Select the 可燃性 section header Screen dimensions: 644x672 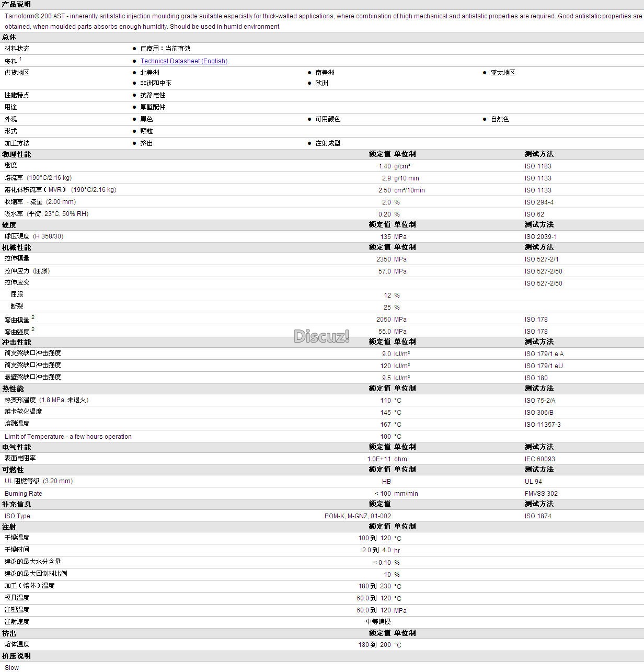pos(13,470)
